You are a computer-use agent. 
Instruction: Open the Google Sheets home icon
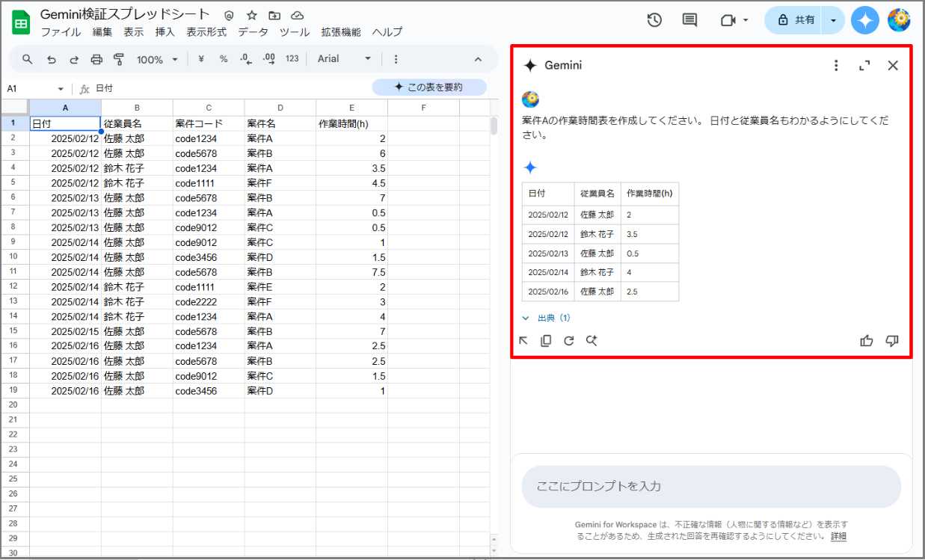click(21, 22)
